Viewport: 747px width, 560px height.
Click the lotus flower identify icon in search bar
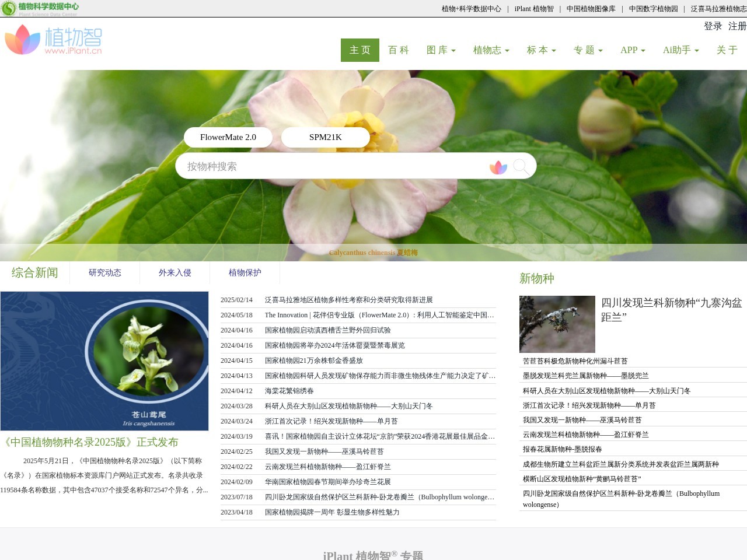click(498, 167)
